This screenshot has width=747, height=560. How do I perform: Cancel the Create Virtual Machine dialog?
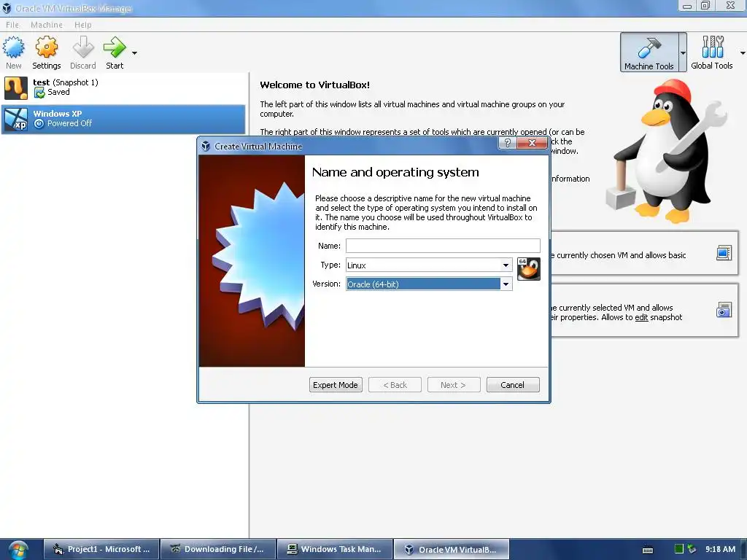(x=513, y=385)
